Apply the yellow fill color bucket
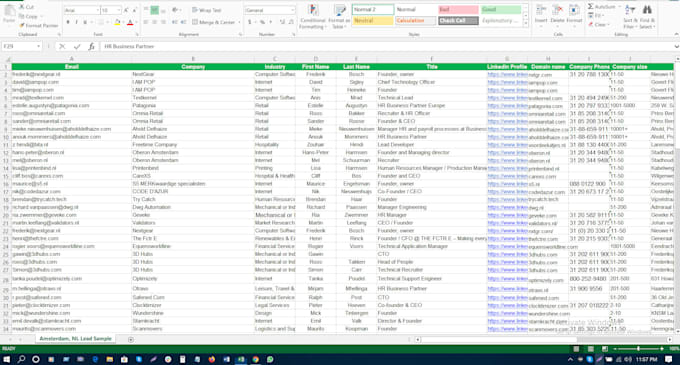This screenshot has width=680, height=365. point(117,22)
